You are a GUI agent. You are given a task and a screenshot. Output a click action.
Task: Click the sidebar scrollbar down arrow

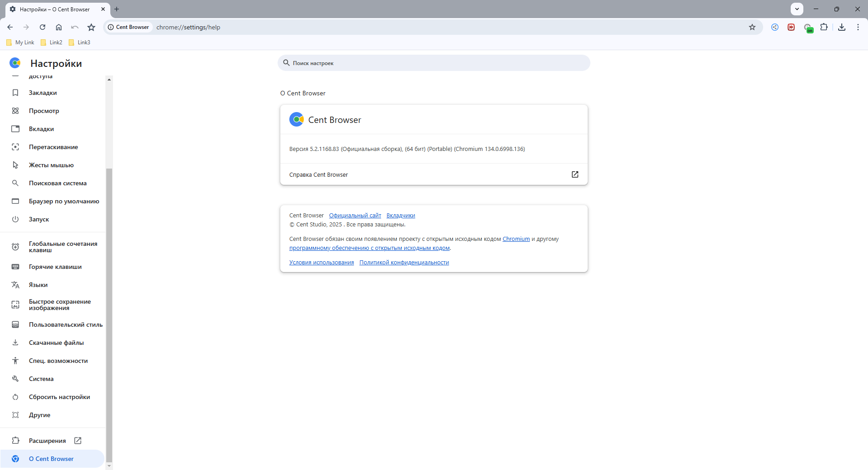[109, 465]
